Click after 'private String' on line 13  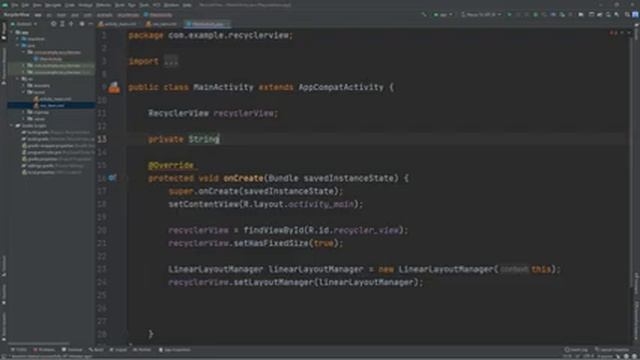(x=220, y=139)
